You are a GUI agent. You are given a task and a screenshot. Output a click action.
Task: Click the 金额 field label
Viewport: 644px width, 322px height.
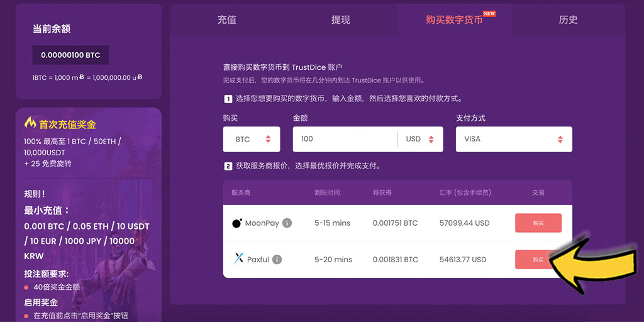300,118
